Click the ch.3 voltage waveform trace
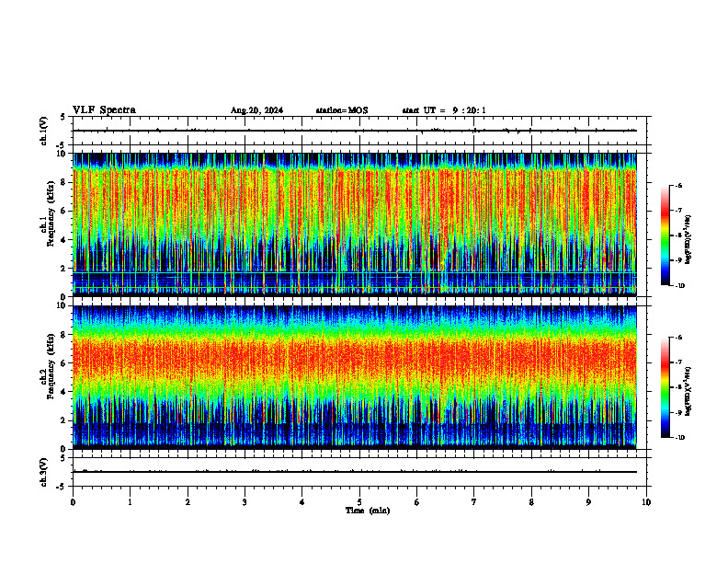Viewport: 728px width, 563px height. pos(355,472)
